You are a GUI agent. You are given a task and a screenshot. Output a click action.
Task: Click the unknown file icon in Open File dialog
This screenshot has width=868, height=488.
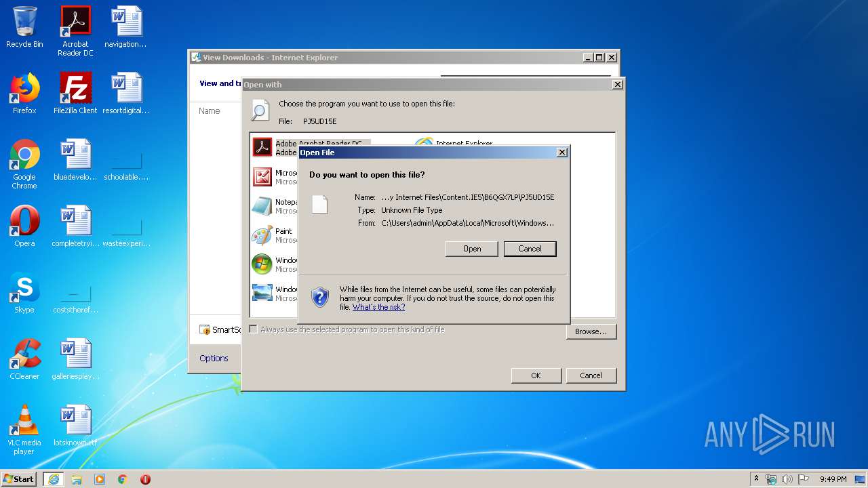(x=319, y=204)
